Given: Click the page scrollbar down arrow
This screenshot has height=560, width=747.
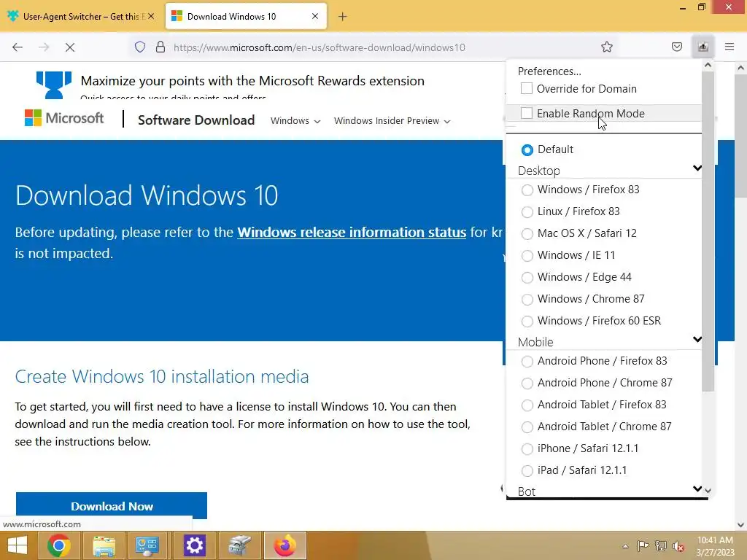Looking at the screenshot, I should (740, 525).
